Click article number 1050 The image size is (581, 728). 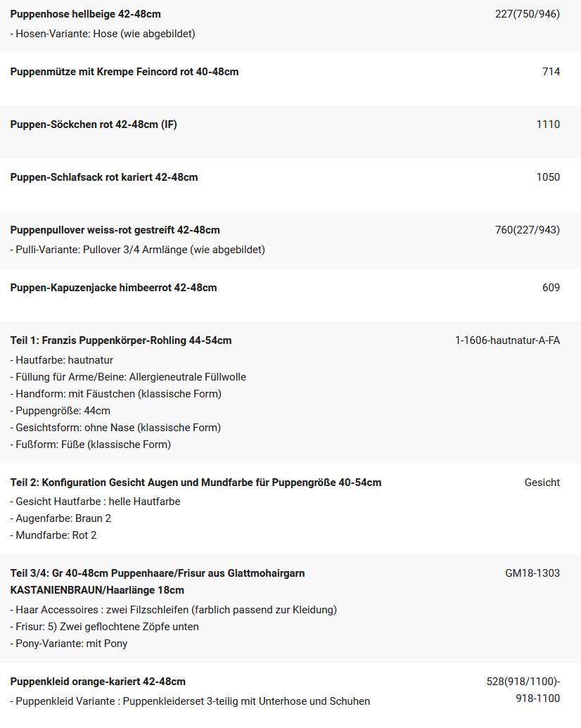[548, 177]
